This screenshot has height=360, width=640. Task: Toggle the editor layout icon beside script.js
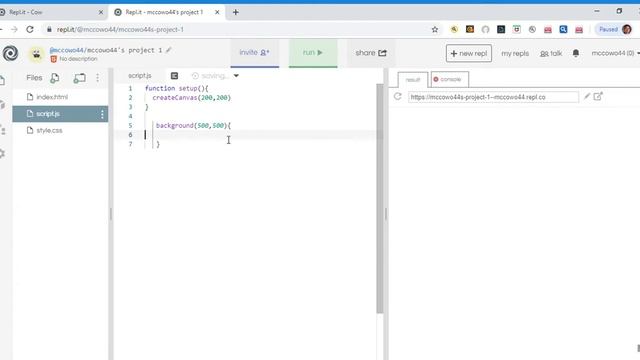tap(174, 76)
